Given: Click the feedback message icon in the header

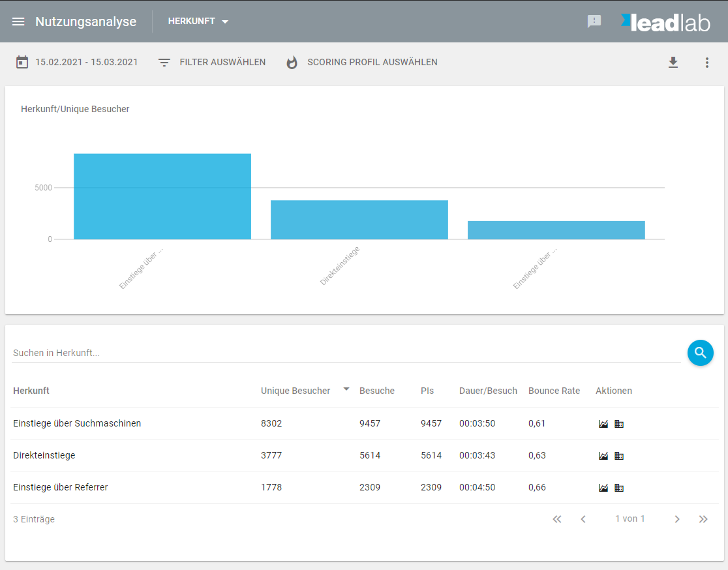Looking at the screenshot, I should (594, 22).
